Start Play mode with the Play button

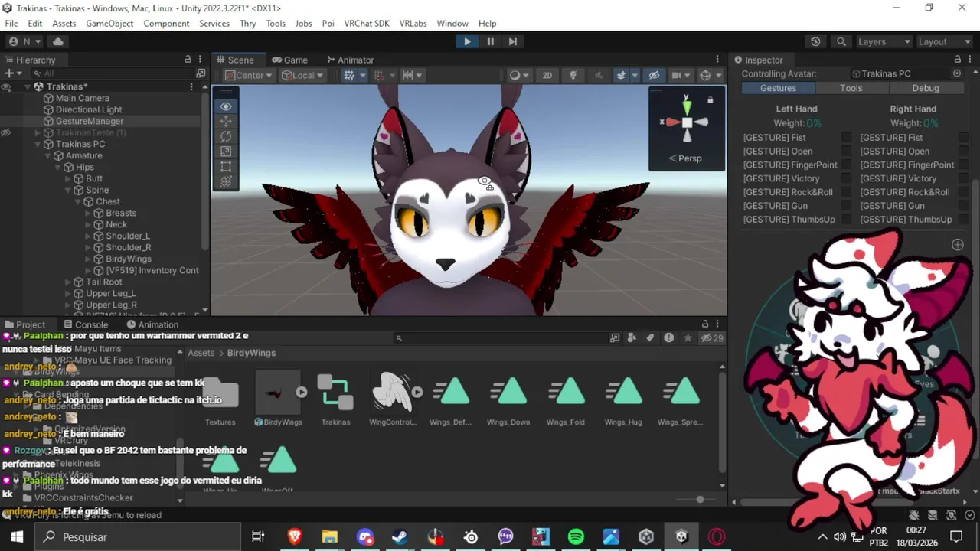point(467,41)
